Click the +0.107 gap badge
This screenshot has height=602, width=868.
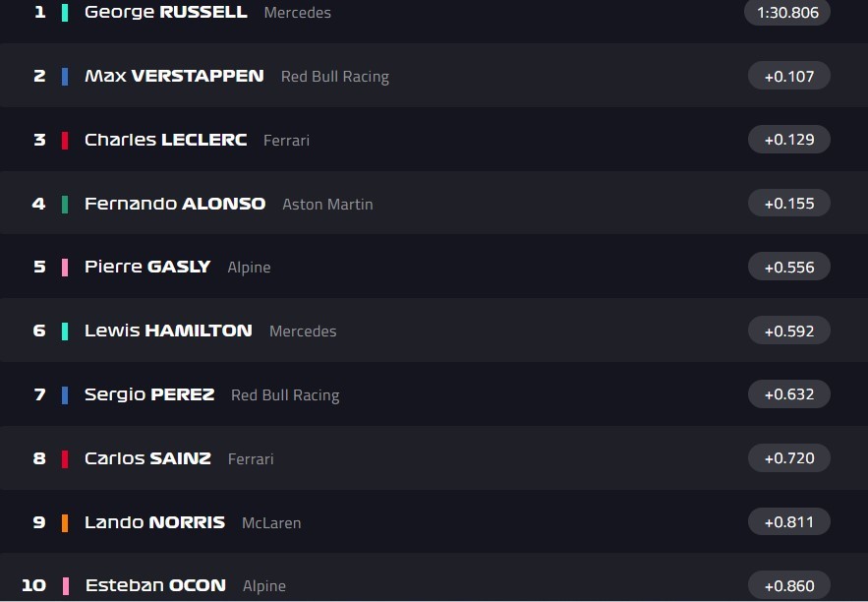(788, 76)
